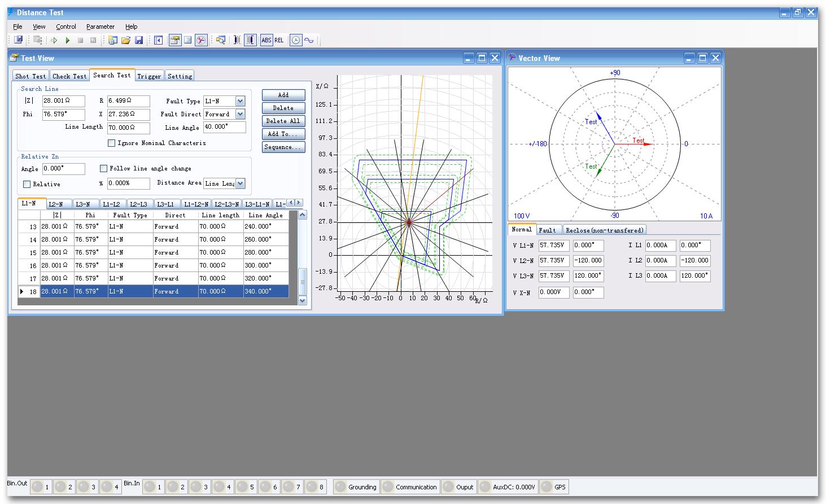Click the magnifier zoom toolbar icon
826x504 pixels.
pyautogui.click(x=221, y=40)
